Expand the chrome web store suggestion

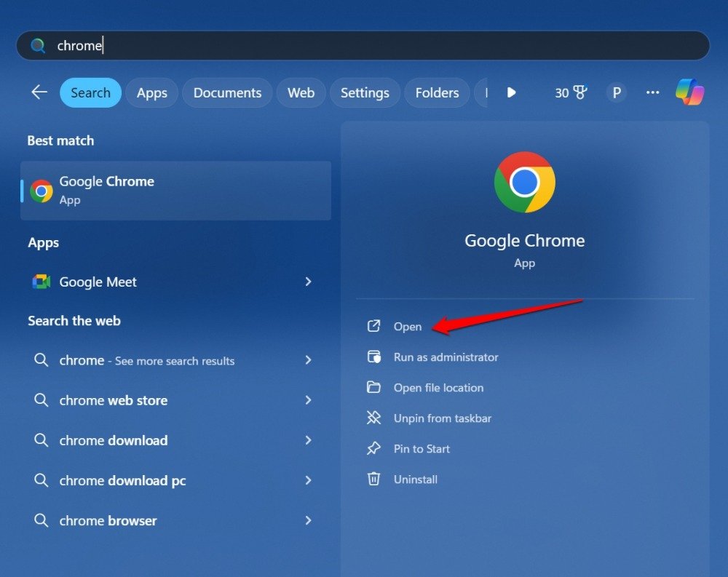coord(308,400)
